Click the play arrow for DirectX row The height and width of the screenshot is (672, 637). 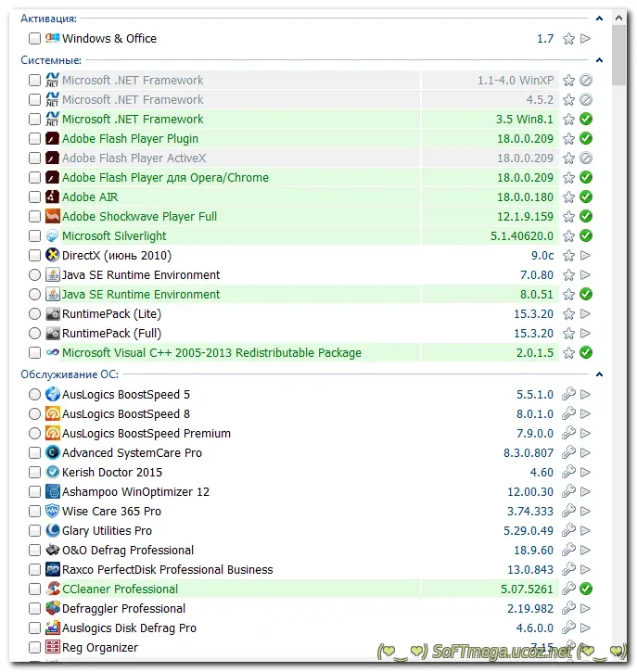click(585, 256)
